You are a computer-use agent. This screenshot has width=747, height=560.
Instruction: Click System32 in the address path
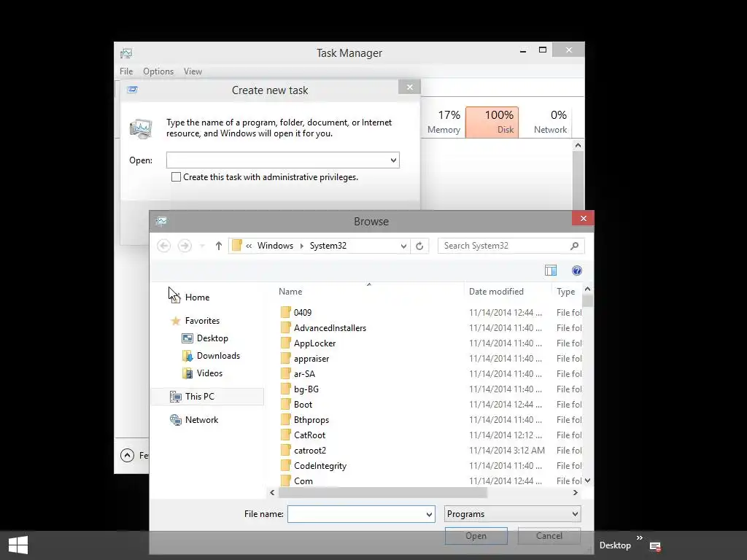328,246
